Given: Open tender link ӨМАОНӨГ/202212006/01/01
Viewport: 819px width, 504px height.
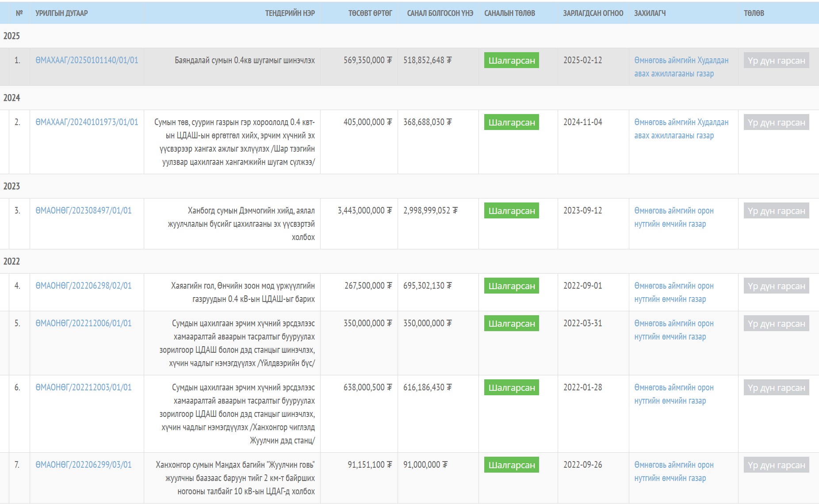Looking at the screenshot, I should [84, 323].
